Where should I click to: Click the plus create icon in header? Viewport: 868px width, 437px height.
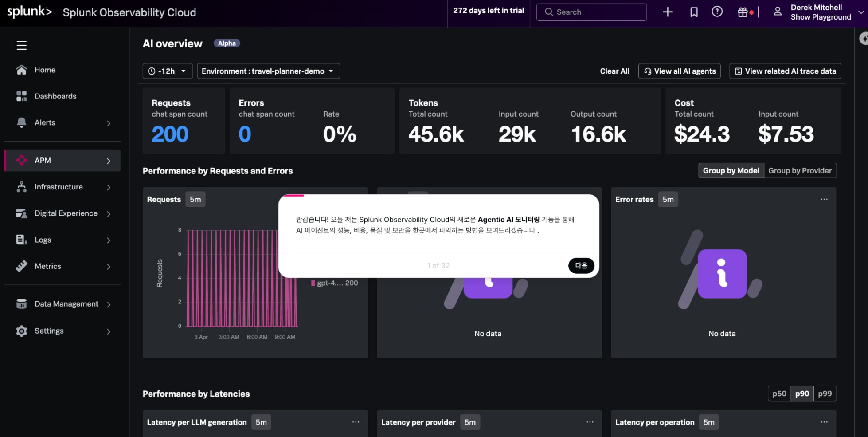[x=668, y=12]
